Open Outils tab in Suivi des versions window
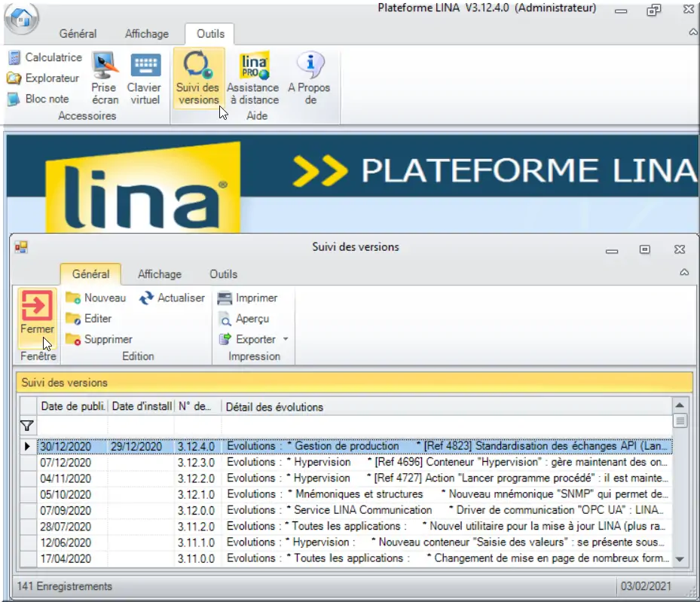700x602 pixels. pyautogui.click(x=223, y=274)
